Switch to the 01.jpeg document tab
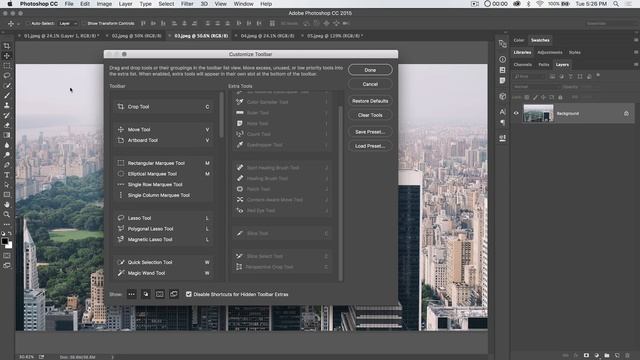 pyautogui.click(x=60, y=36)
